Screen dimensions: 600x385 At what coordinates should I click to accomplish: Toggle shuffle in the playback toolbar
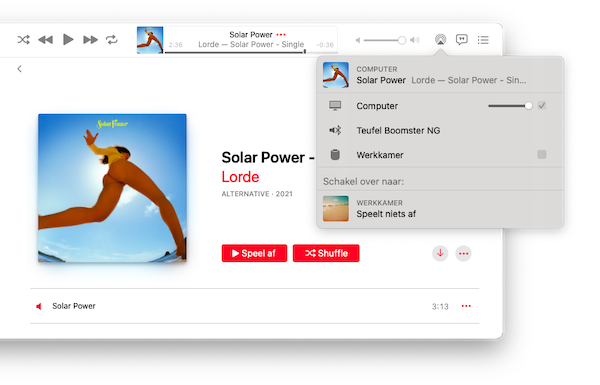23,39
